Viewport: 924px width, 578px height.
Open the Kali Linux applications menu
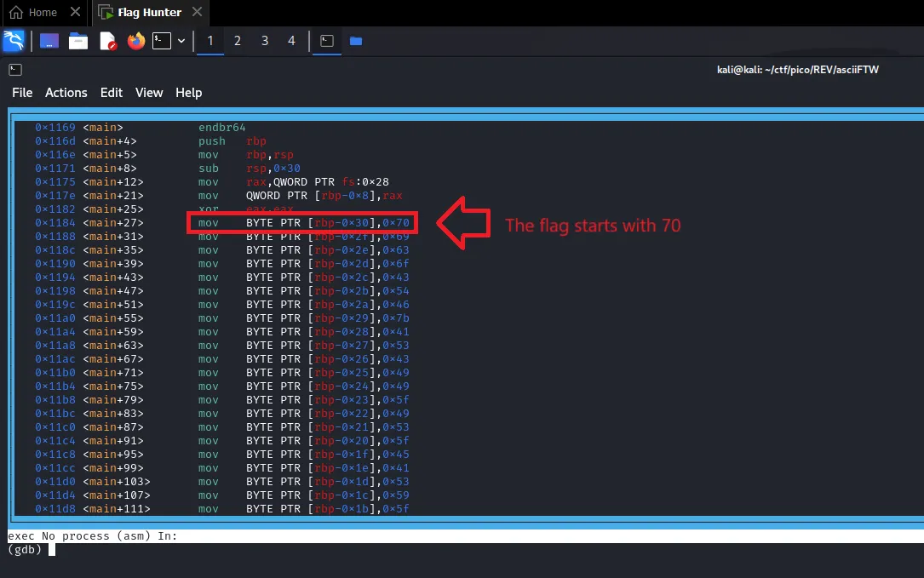(x=14, y=41)
